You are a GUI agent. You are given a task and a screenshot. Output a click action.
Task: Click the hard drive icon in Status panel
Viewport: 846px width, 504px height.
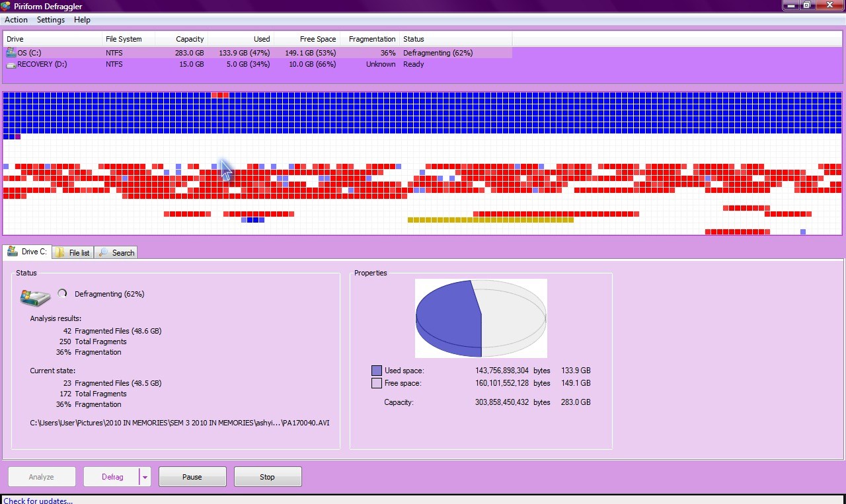[x=34, y=297]
